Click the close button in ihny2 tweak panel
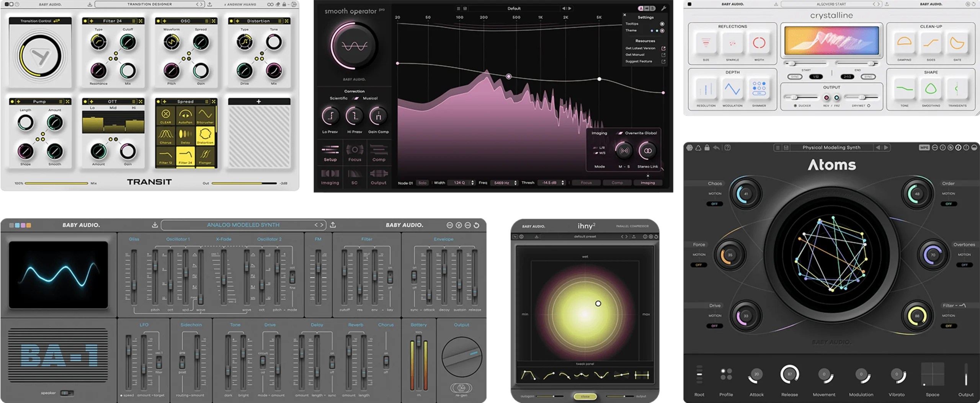980x403 pixels. (x=585, y=396)
